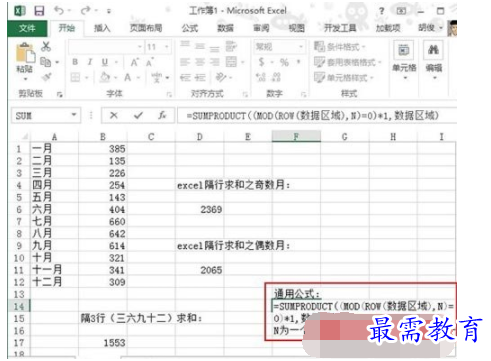Image resolution: width=491 pixels, height=361 pixels.
Task: Click the Orientation text angle icon
Action: pos(221,78)
